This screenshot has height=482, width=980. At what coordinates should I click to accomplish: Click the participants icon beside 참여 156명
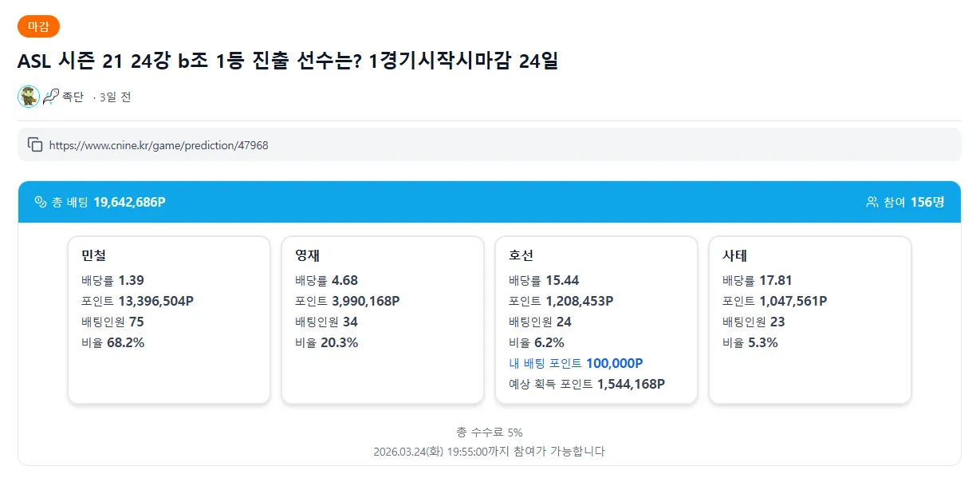tap(872, 203)
